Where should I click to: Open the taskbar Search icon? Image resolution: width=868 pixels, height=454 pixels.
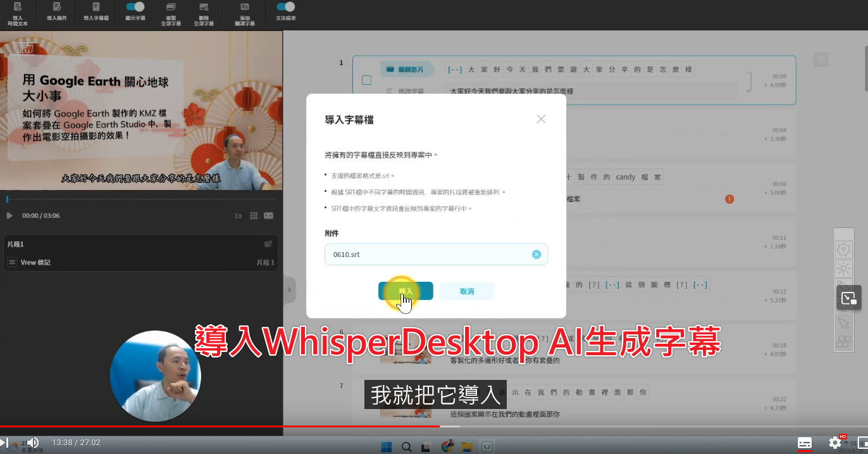406,447
